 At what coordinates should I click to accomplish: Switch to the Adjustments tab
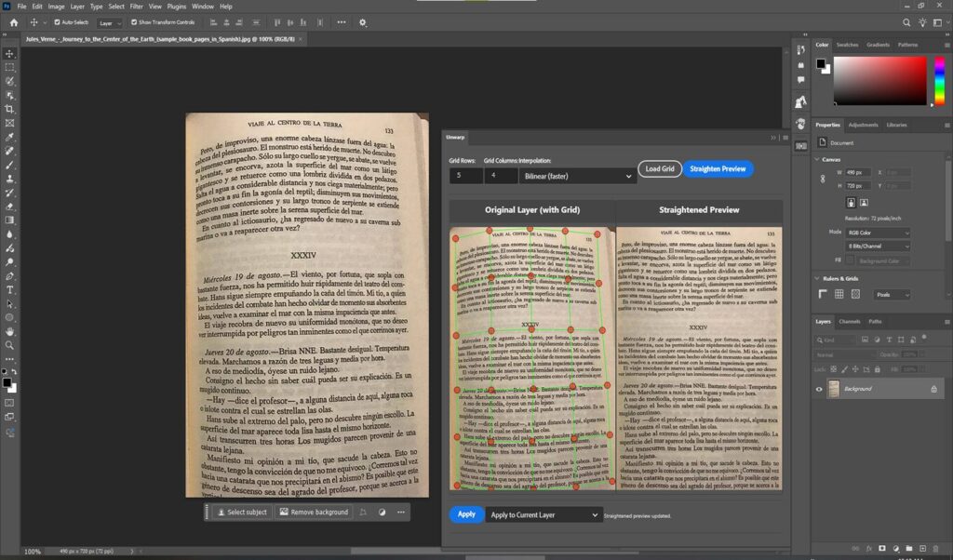863,126
